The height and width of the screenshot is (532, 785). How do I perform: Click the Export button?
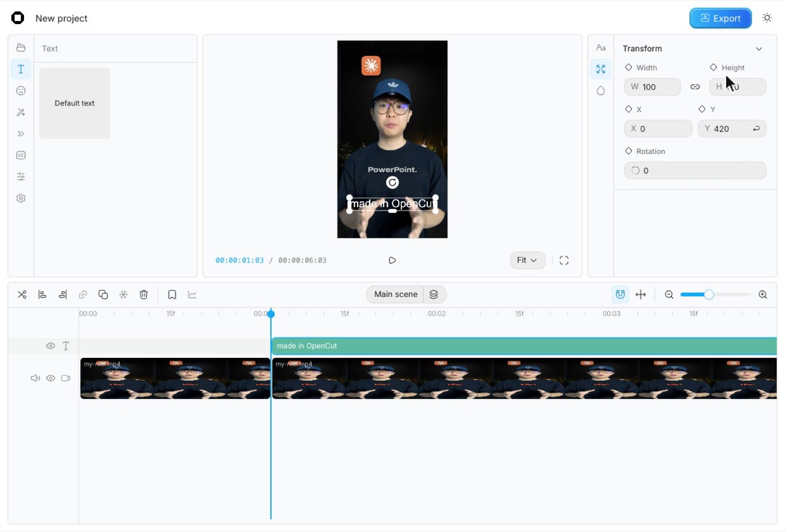click(x=720, y=18)
